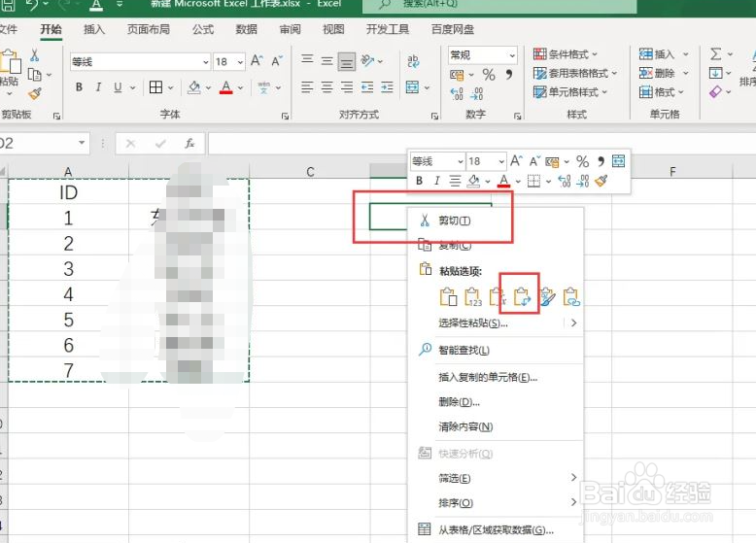
Task: Apply percent style in ribbon number group
Action: coord(489,75)
